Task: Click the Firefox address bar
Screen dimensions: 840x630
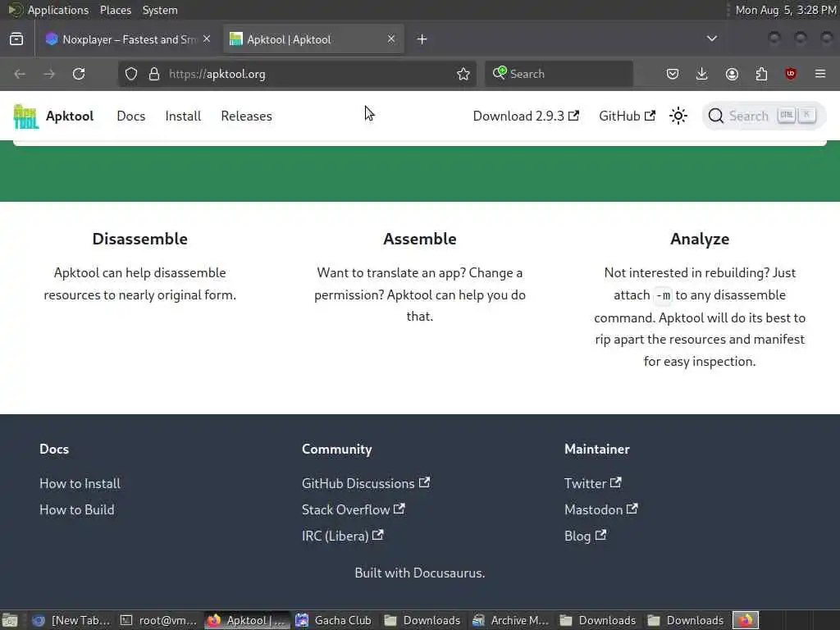Action: point(297,74)
